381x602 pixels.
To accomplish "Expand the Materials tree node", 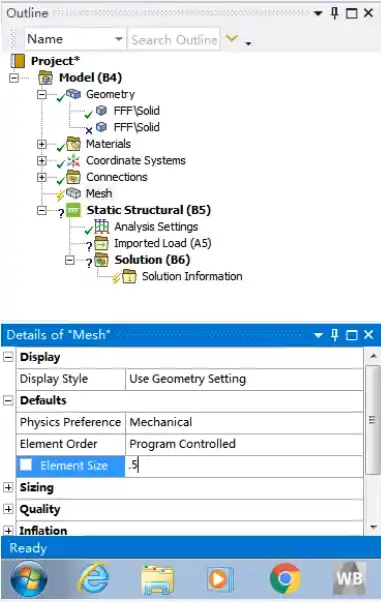I will point(42,144).
